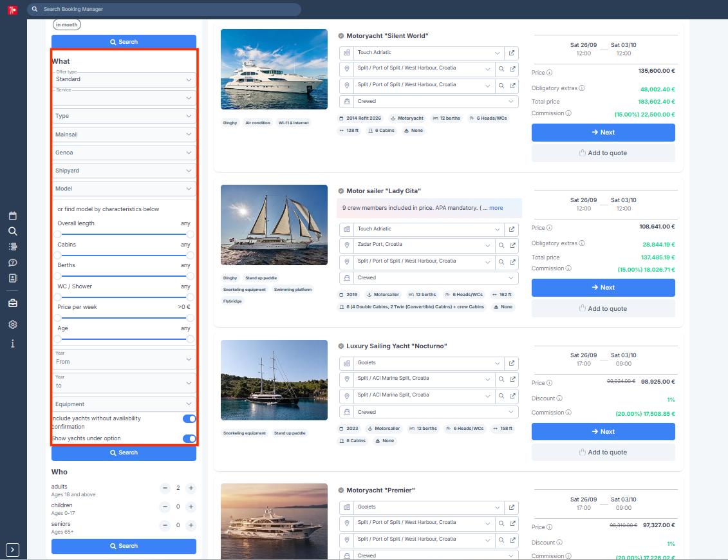The width and height of the screenshot is (728, 560).
Task: Click the Search Booking Manager field
Action: (164, 9)
